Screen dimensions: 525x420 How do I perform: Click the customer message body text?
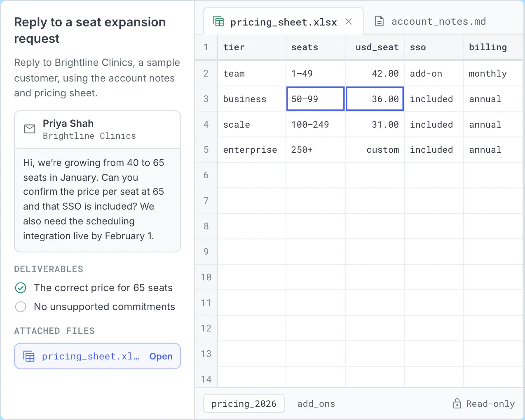tap(94, 199)
